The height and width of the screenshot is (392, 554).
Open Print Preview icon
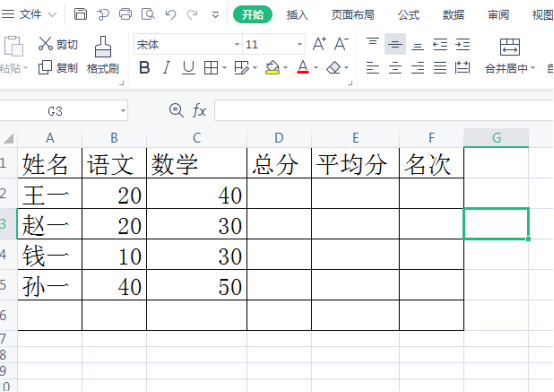coord(148,14)
